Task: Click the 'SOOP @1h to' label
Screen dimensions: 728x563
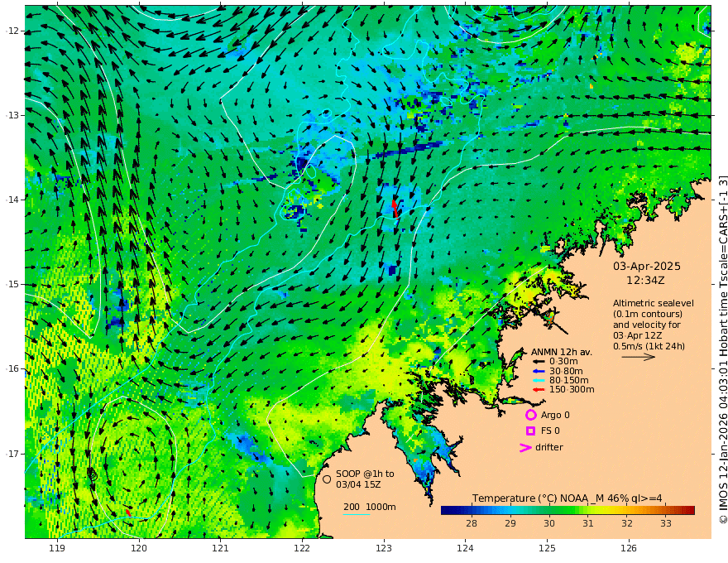Action: [365, 474]
